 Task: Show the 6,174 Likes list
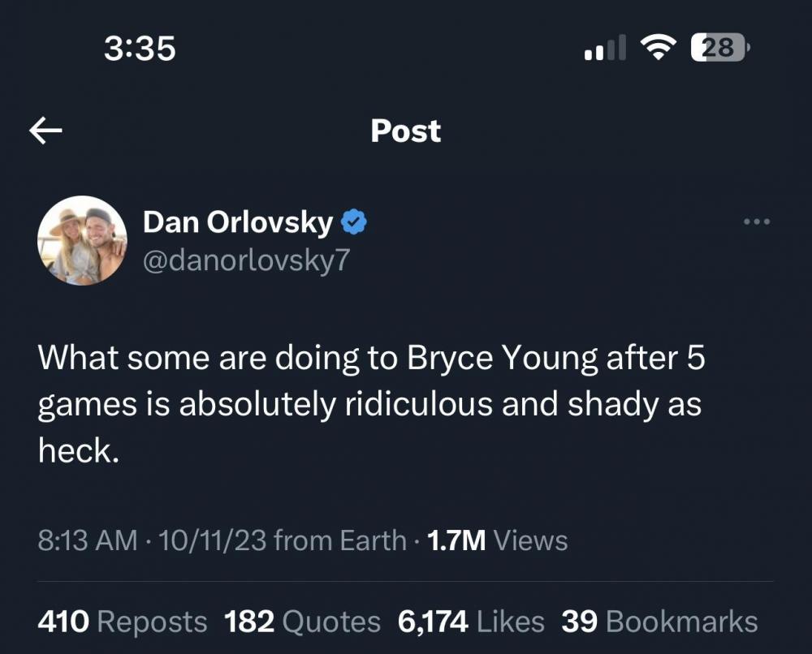[471, 622]
